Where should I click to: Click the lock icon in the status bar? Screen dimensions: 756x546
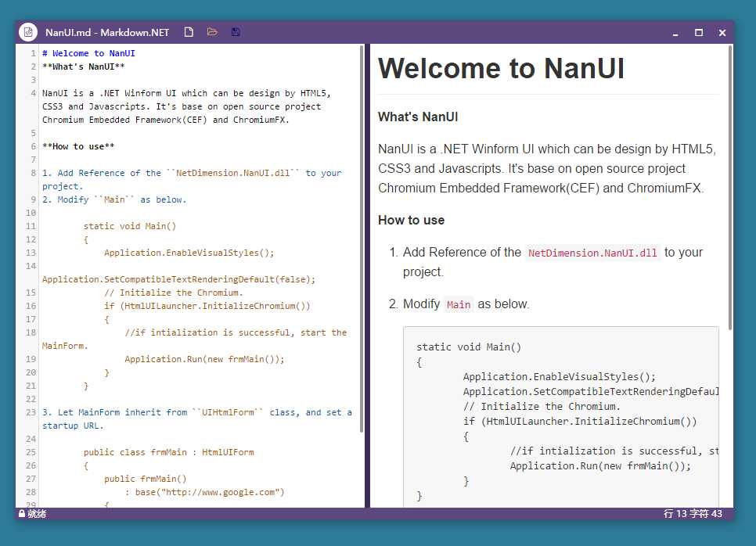[22, 514]
